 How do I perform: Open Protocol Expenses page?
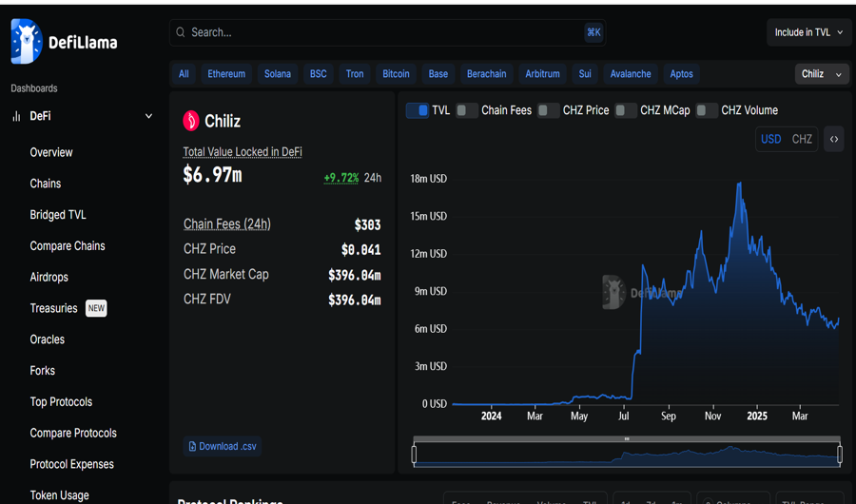[x=71, y=464]
